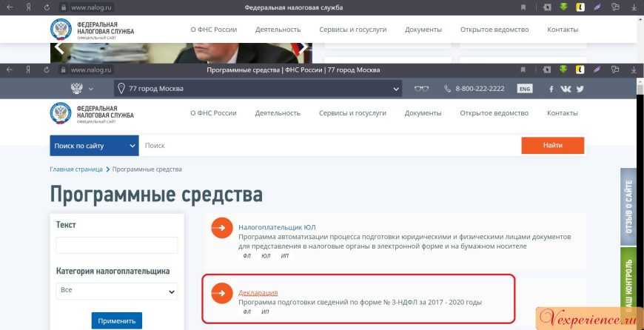Click the phone number 8-800-222-2222

click(x=480, y=89)
